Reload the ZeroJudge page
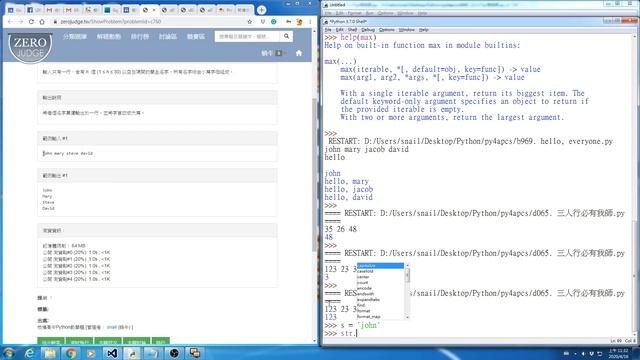The height and width of the screenshot is (360, 640). coord(31,22)
